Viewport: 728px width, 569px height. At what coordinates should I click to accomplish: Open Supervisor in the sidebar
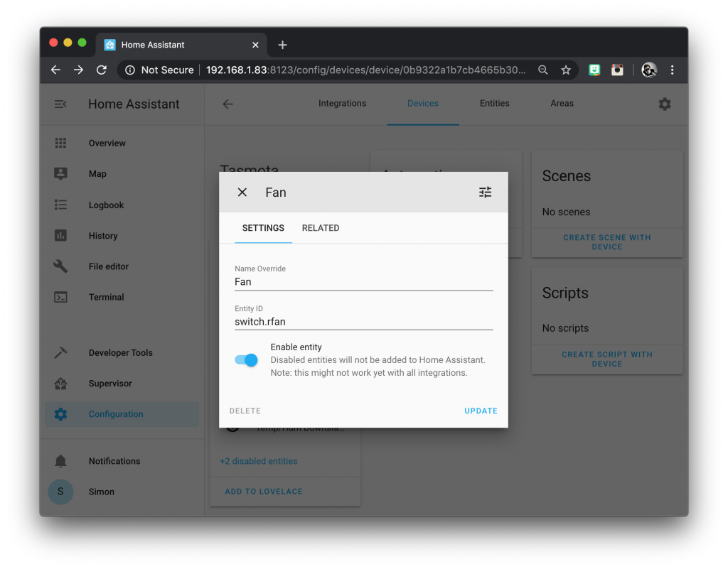pos(122,384)
